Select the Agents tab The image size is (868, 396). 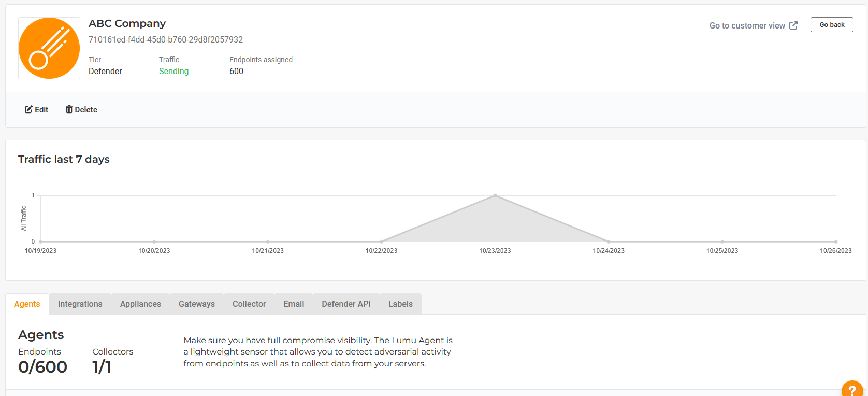coord(27,304)
